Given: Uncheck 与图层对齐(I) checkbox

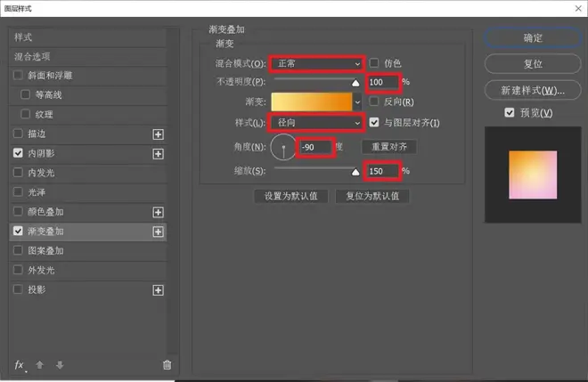Looking at the screenshot, I should [374, 122].
